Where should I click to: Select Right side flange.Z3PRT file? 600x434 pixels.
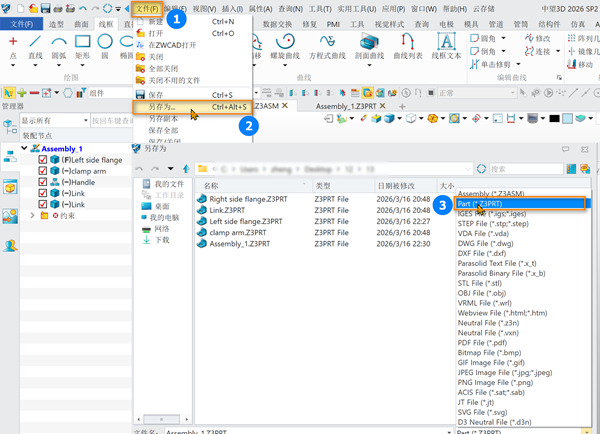click(248, 199)
